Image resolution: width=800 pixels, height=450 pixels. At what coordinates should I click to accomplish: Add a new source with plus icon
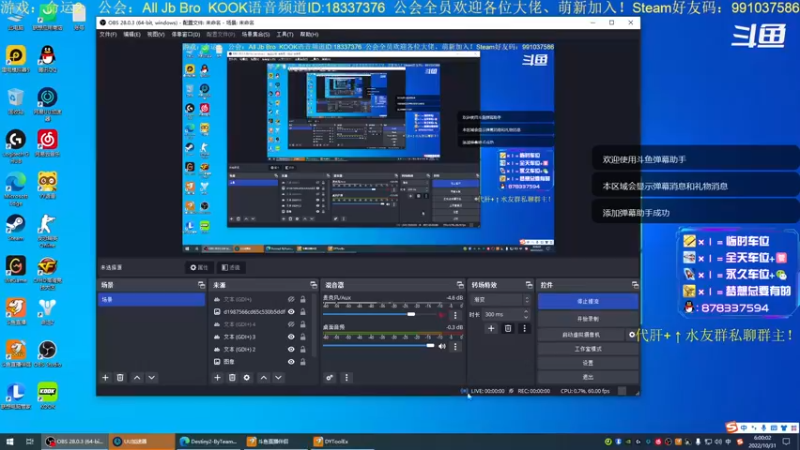coord(217,378)
